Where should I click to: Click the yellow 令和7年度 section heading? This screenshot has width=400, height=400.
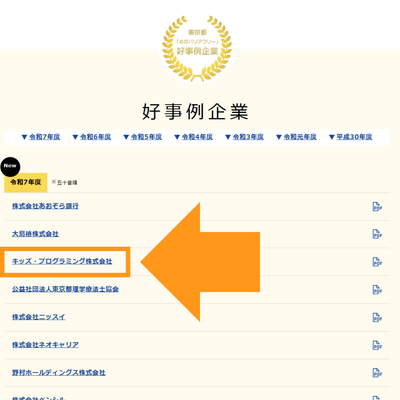coord(26,182)
